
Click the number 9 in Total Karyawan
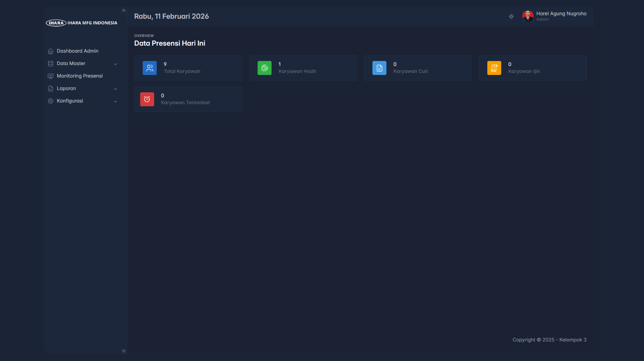(165, 64)
